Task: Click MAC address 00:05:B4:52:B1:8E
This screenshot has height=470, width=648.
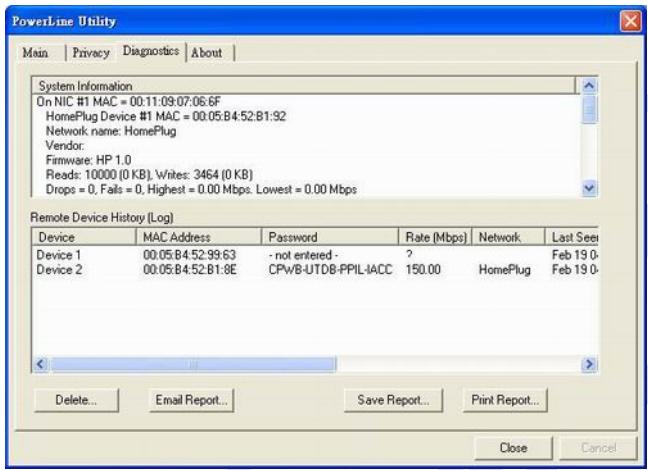Action: pos(190,270)
